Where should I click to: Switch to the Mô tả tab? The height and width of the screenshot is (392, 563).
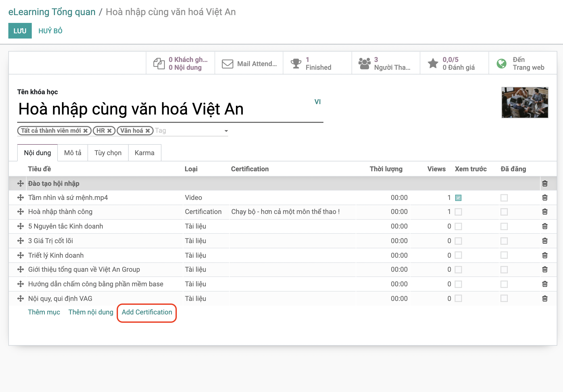click(x=73, y=153)
